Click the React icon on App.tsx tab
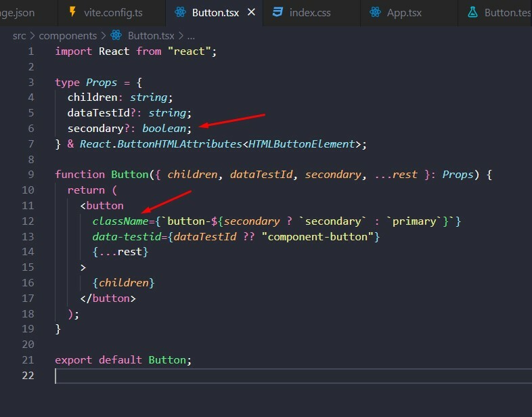Image resolution: width=532 pixels, height=417 pixels. pyautogui.click(x=374, y=12)
